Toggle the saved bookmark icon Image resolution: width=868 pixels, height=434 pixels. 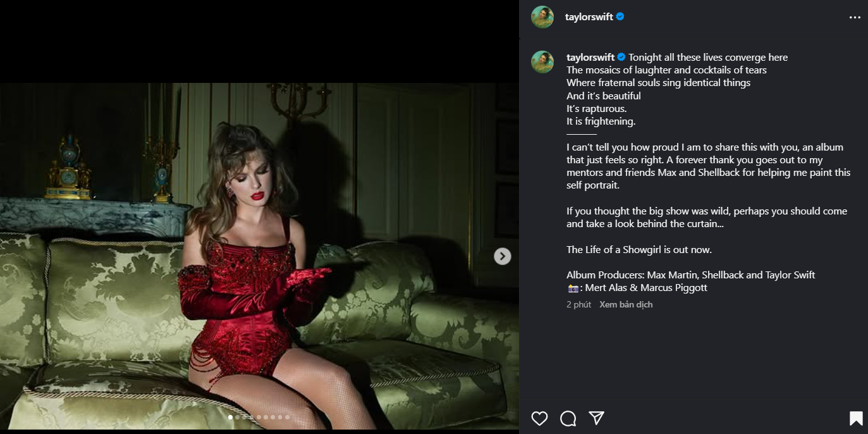855,418
